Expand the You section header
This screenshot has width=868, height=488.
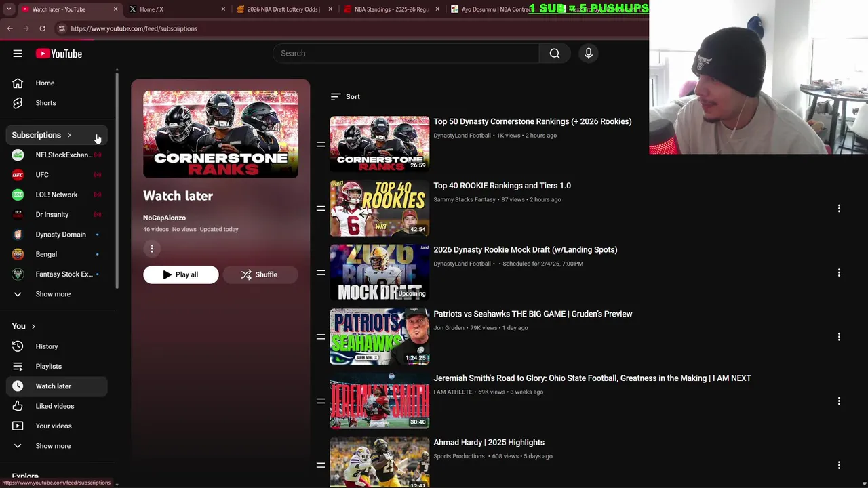point(24,327)
